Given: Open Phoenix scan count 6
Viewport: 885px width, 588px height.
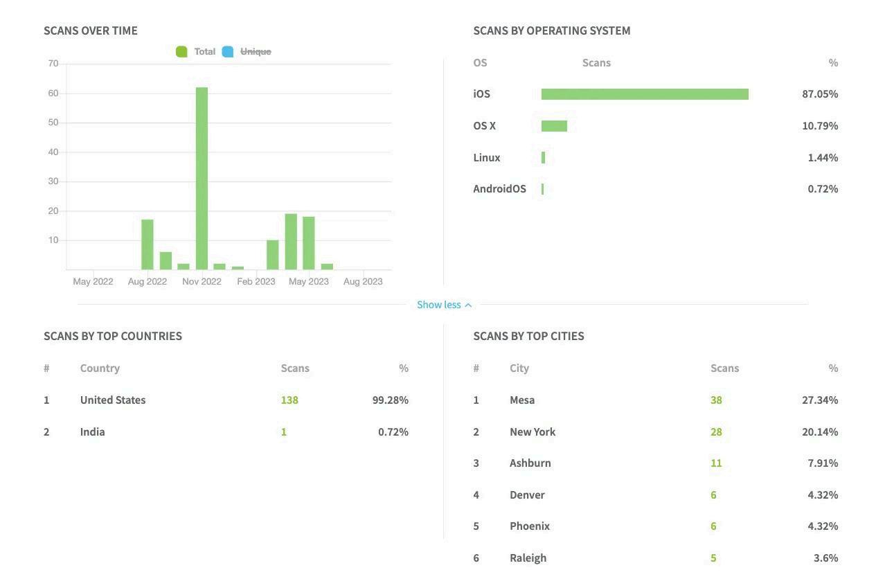Looking at the screenshot, I should click(x=713, y=526).
